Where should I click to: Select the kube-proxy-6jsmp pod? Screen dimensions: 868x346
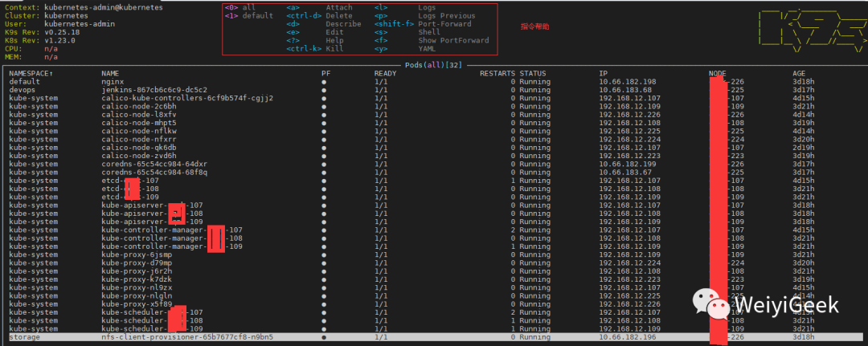click(x=137, y=254)
